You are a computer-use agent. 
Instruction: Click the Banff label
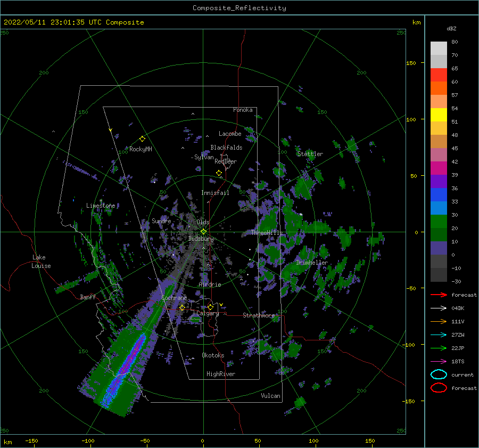(x=88, y=297)
